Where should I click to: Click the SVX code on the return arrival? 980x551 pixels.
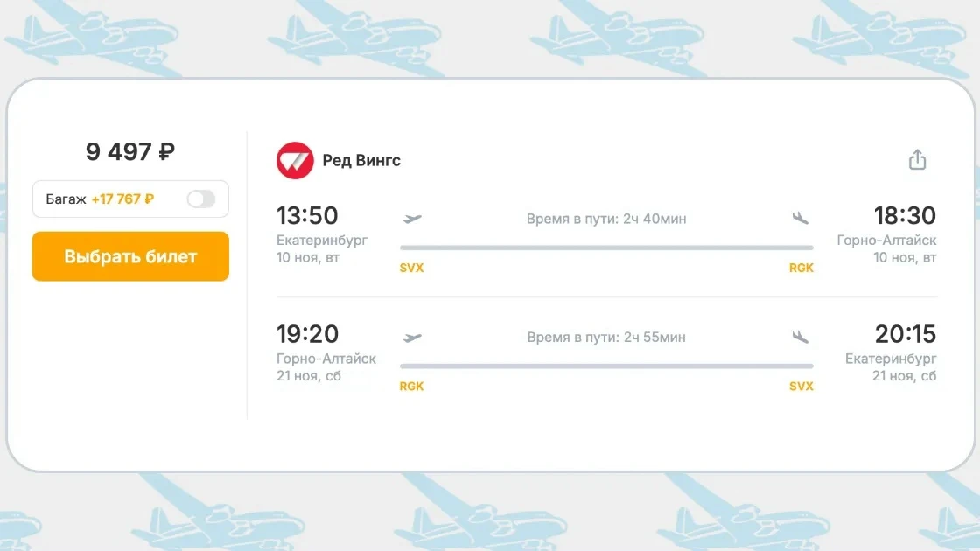[x=801, y=387]
